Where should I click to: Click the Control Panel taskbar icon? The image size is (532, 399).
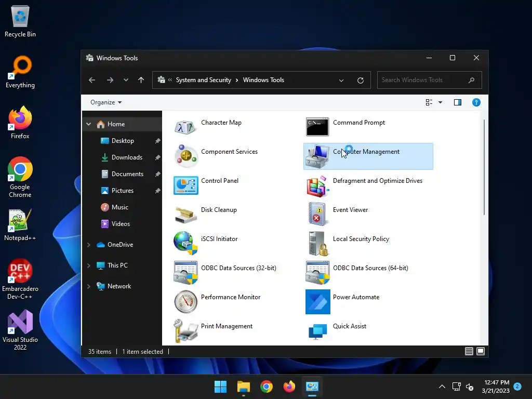(312, 387)
